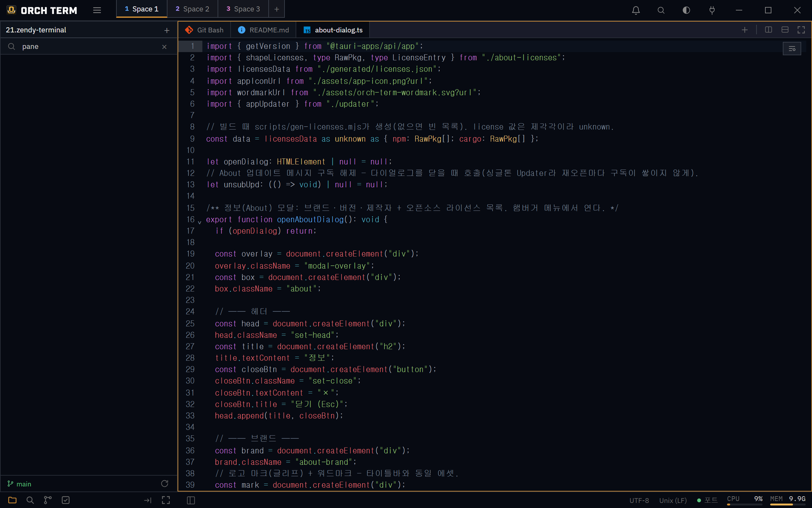
Task: Click the 21.zendy-terminal project title
Action: (x=36, y=30)
